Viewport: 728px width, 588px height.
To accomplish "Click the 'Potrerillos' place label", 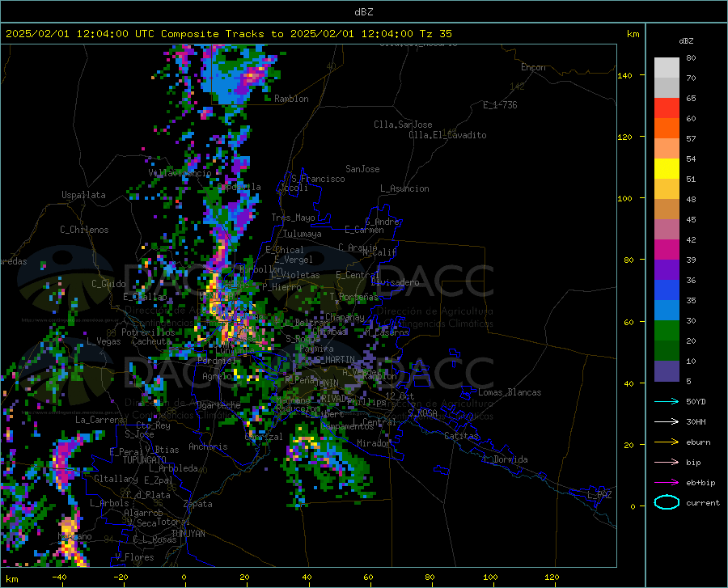I will pyautogui.click(x=148, y=332).
